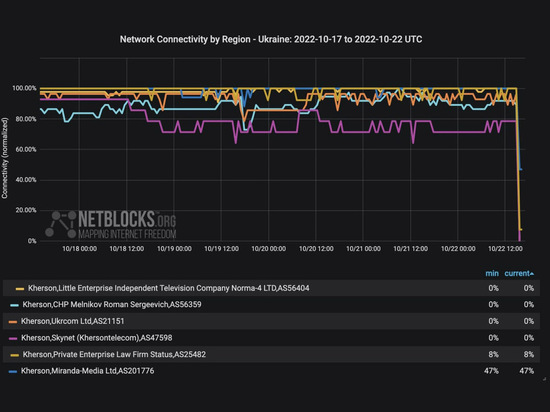Click the cyan swatch for CHP Melnikov AS56359
This screenshot has height=412, width=550.
pos(14,305)
